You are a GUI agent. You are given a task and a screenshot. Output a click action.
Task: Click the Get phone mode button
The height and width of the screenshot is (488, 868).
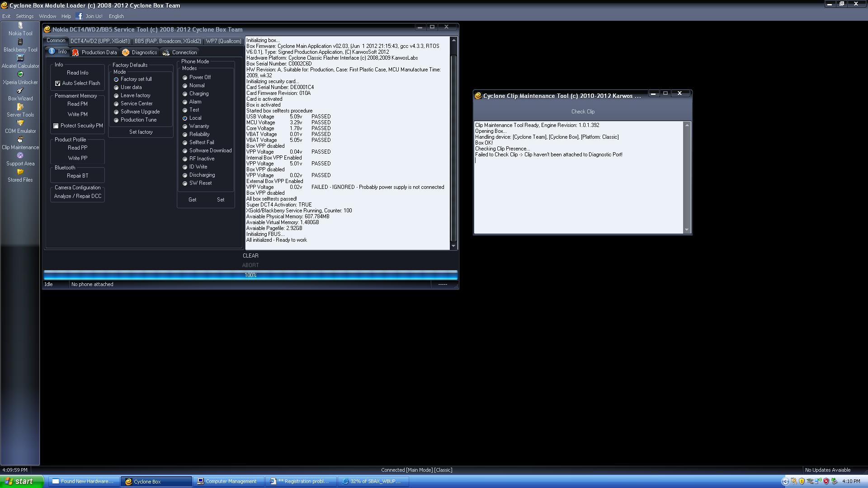coord(193,200)
